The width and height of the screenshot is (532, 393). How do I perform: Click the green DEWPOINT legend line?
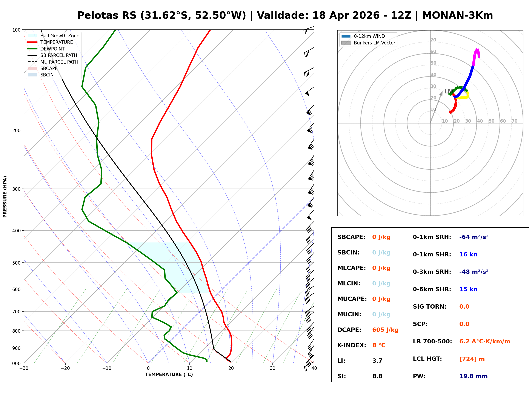tap(32, 49)
